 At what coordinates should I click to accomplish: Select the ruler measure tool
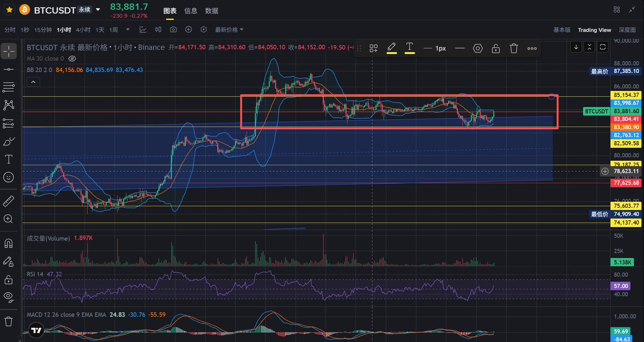click(x=9, y=201)
